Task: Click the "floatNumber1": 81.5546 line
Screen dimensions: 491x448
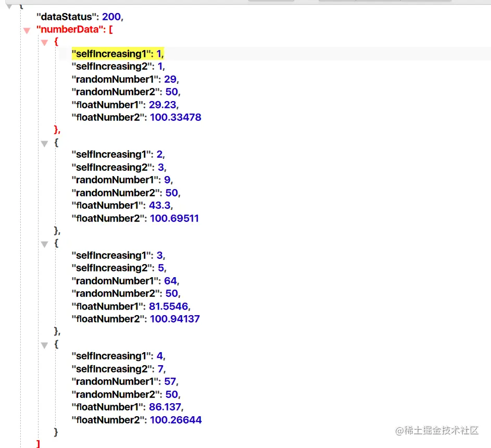Action: tap(131, 306)
